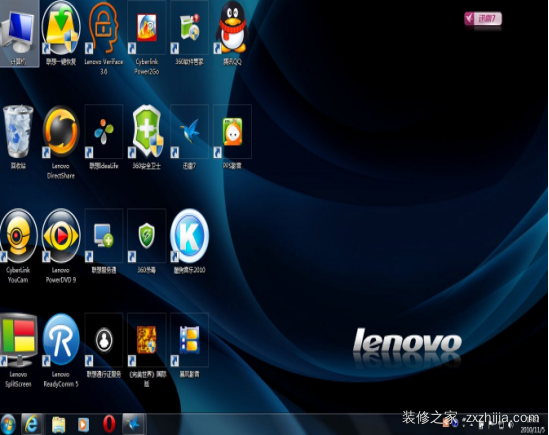
Task: Launch 完美世界 国际版 game shortcut
Action: (x=147, y=350)
